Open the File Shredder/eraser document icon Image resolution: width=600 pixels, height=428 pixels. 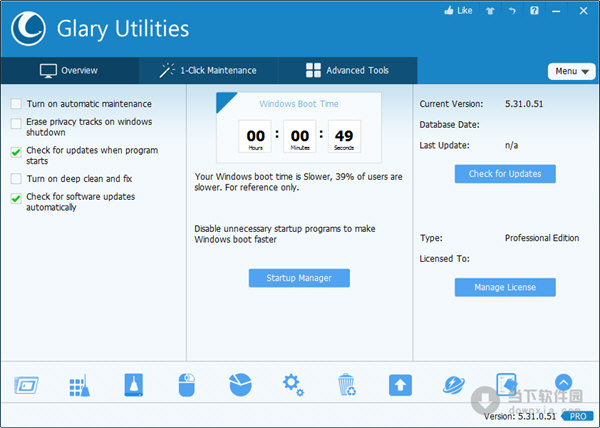coord(506,384)
